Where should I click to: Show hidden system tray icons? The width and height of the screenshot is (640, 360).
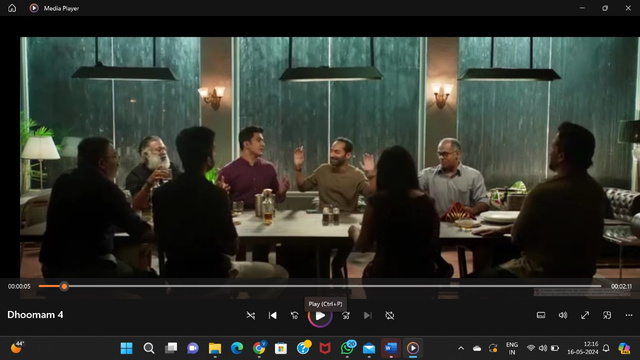pyautogui.click(x=461, y=348)
